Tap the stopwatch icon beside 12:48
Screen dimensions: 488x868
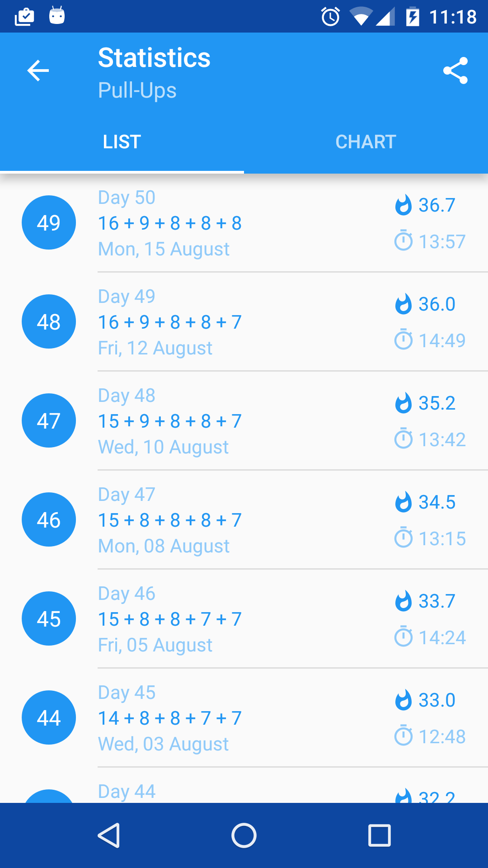tap(403, 736)
